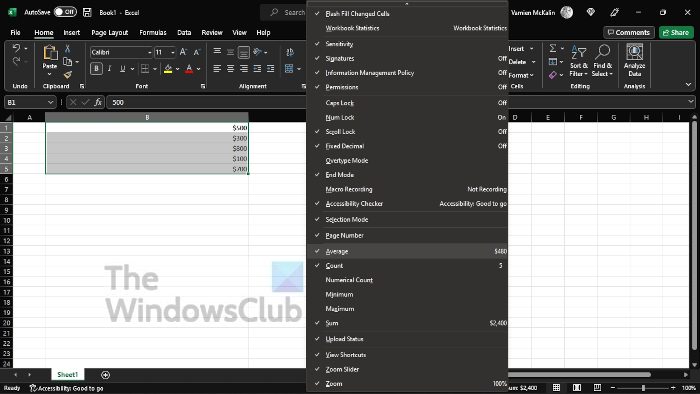The image size is (700, 394).
Task: Toggle AutoSave switch
Action: 65,12
